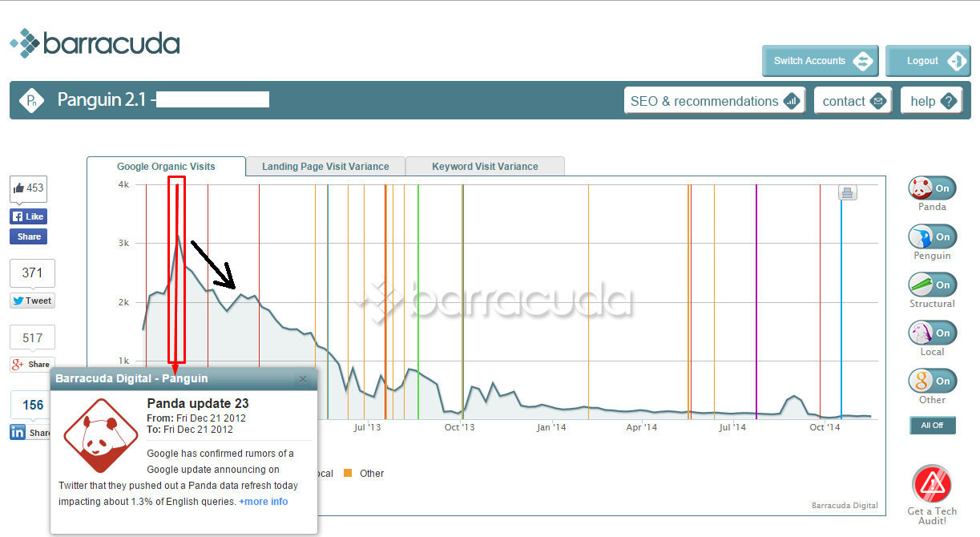Click the Logout button
980x537 pixels.
point(928,61)
